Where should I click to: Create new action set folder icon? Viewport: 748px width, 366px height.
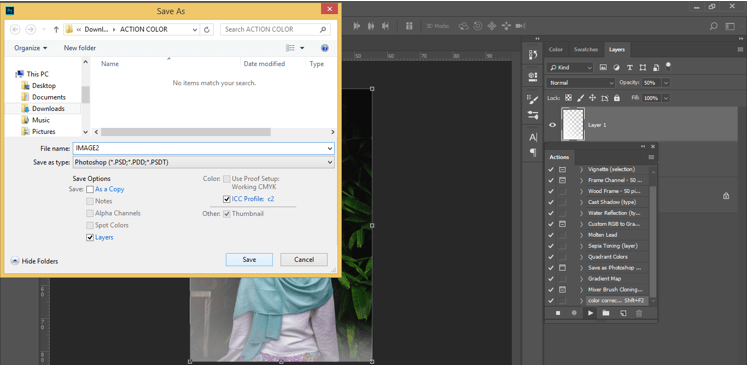(x=606, y=313)
